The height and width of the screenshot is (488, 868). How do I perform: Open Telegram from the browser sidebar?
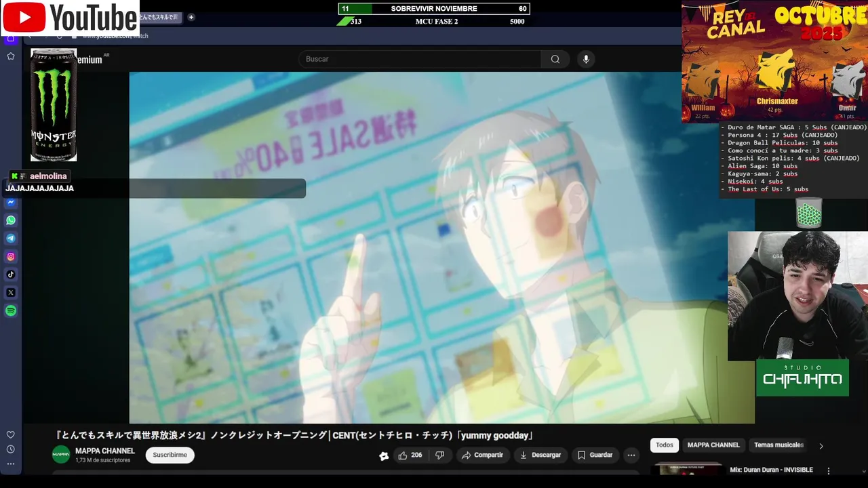click(x=11, y=239)
